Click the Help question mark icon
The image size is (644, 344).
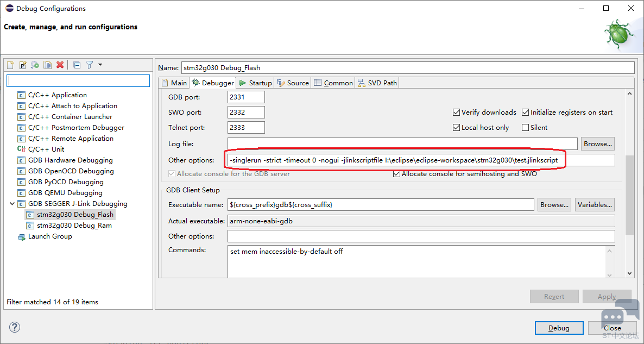(x=14, y=328)
